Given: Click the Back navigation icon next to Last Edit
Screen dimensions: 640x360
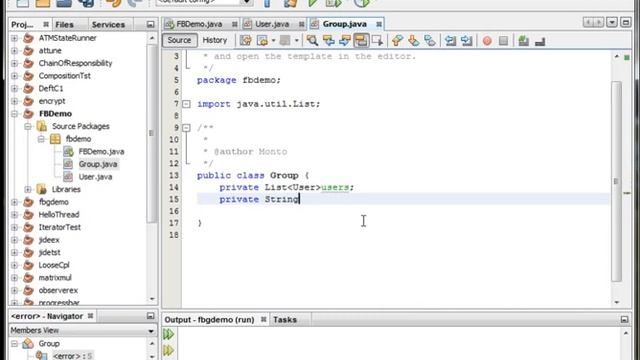Looking at the screenshot, I should pyautogui.click(x=262, y=40).
